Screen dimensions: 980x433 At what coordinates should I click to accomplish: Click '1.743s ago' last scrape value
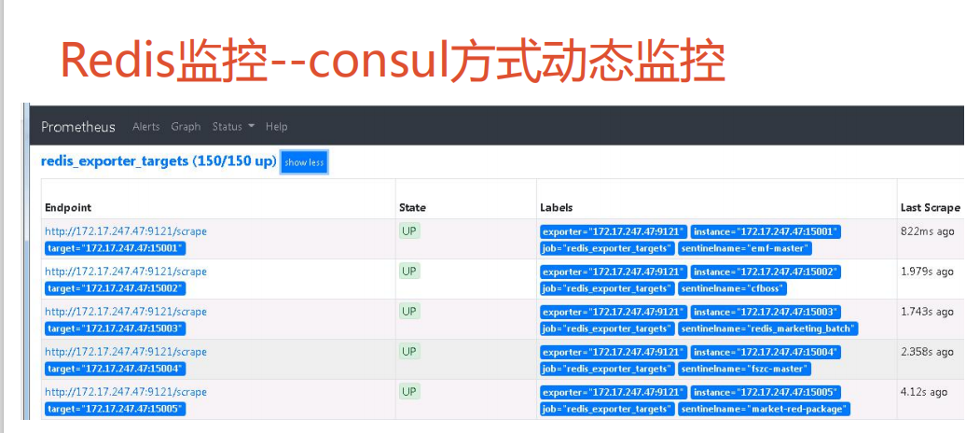tap(928, 312)
